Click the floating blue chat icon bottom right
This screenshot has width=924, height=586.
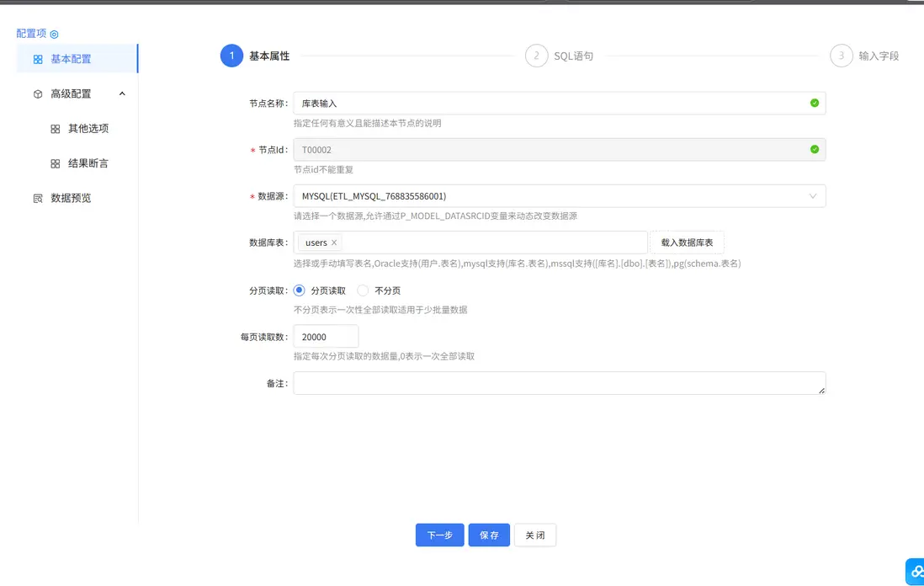point(915,571)
